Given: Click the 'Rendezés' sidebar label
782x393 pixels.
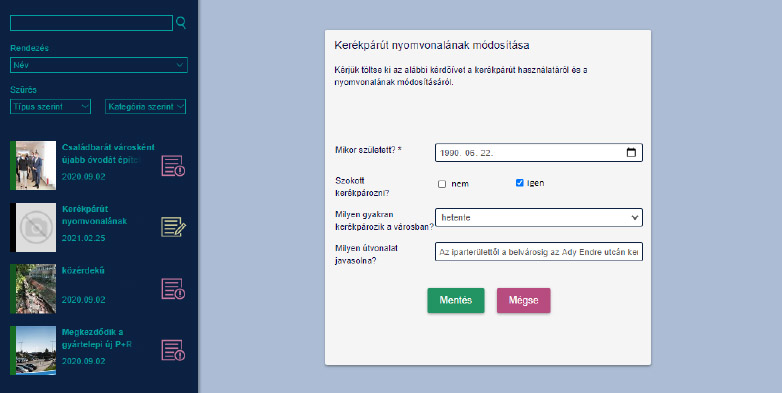Looking at the screenshot, I should pyautogui.click(x=29, y=48).
